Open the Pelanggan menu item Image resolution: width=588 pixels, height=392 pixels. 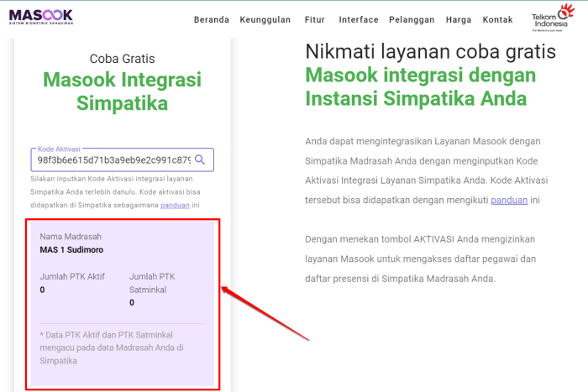tap(412, 19)
